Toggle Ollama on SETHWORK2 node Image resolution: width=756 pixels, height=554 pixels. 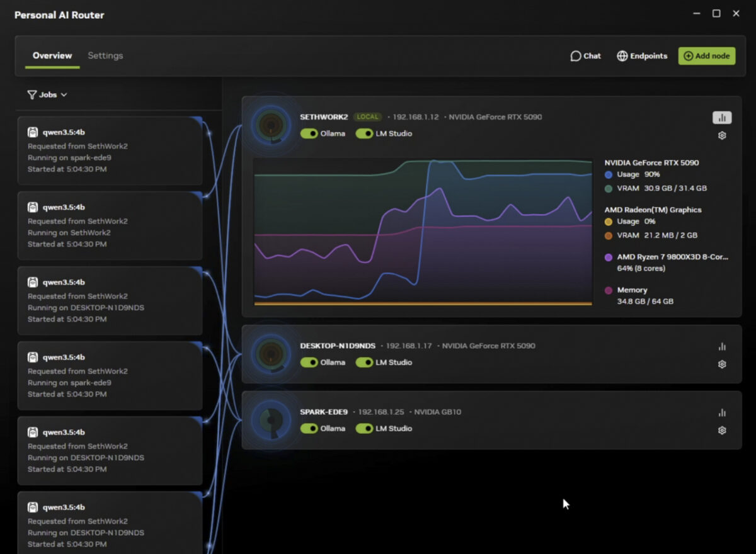coord(309,133)
